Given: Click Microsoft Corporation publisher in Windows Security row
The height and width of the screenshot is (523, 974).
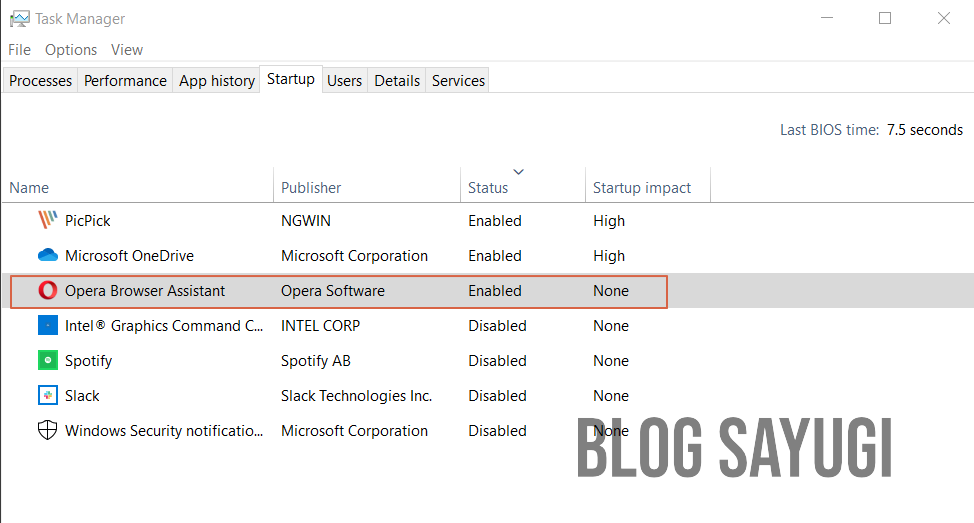Looking at the screenshot, I should [x=354, y=430].
